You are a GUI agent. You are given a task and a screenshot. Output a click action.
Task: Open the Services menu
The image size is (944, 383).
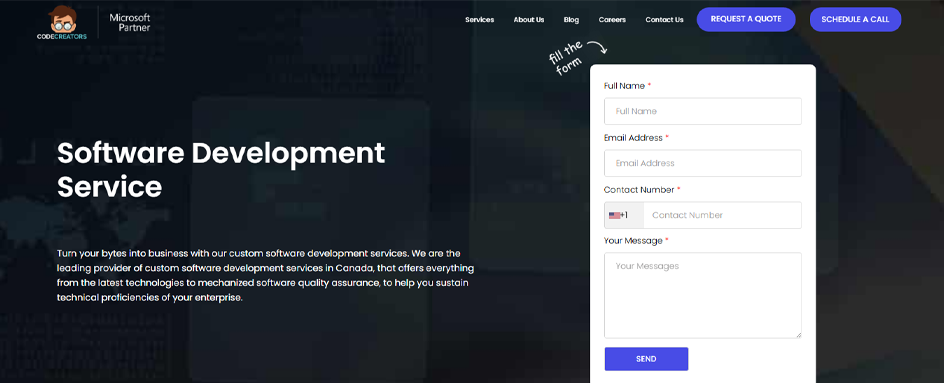pos(479,20)
